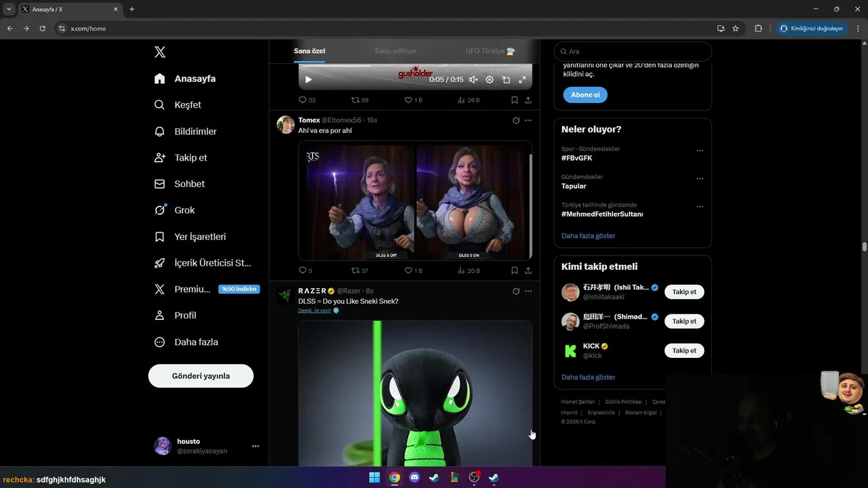The image size is (868, 488).
Task: Open options for Tapular trend
Action: tap(700, 179)
